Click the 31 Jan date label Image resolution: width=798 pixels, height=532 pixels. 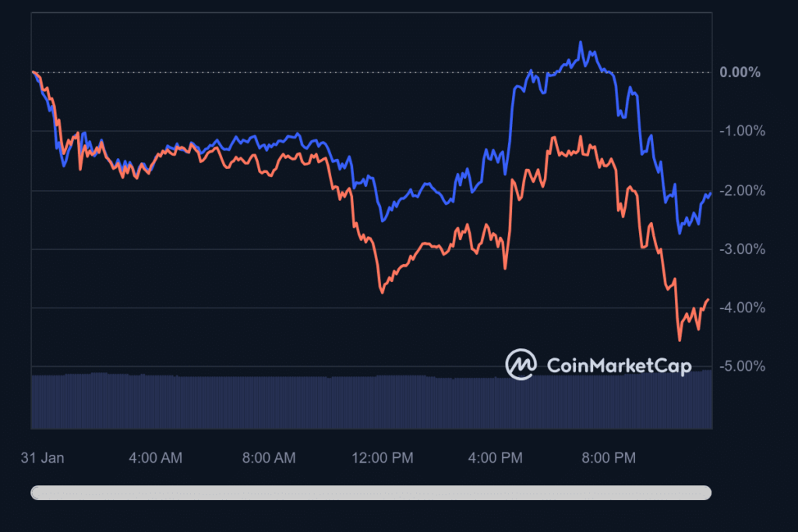click(x=42, y=458)
